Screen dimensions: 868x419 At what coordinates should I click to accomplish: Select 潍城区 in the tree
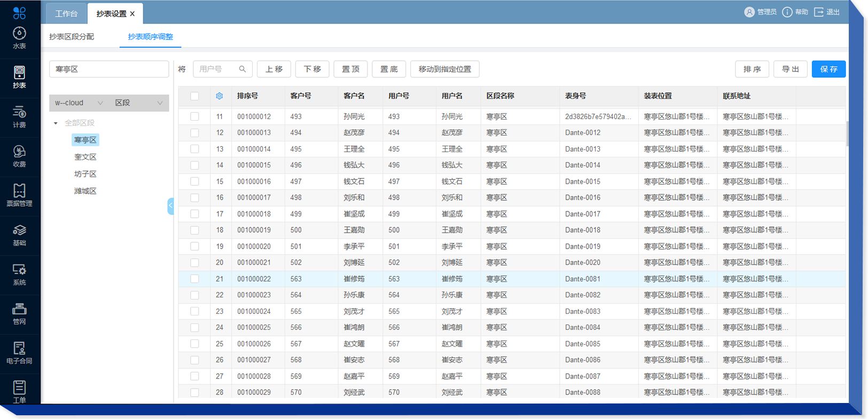point(85,191)
